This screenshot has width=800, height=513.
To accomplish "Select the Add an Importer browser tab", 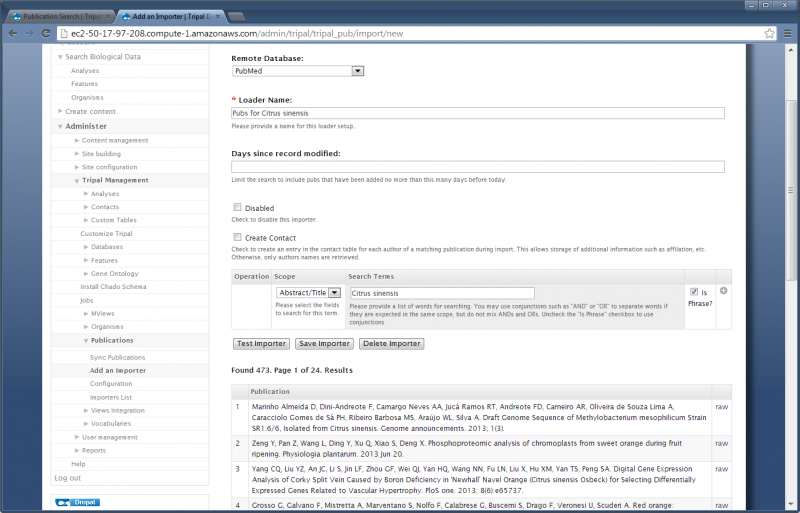I will pyautogui.click(x=171, y=16).
